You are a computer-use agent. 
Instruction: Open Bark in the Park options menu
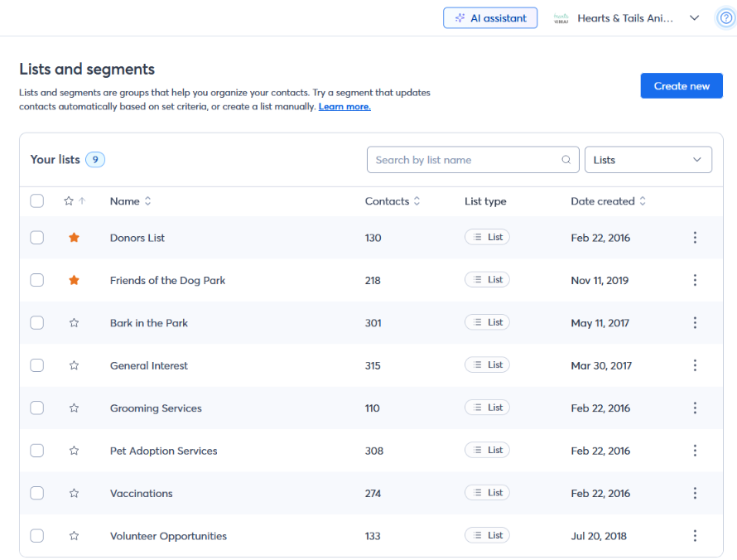[x=695, y=322]
